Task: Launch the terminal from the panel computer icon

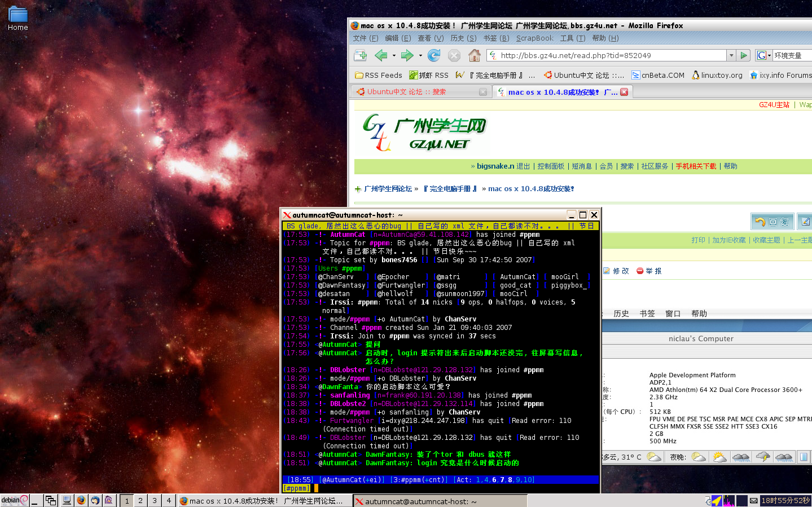Action: [x=67, y=501]
